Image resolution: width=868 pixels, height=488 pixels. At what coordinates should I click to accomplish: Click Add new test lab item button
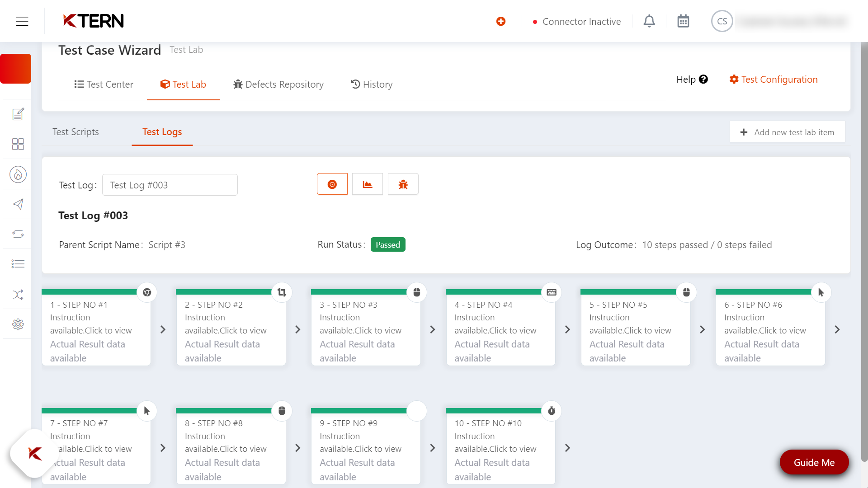(x=787, y=132)
